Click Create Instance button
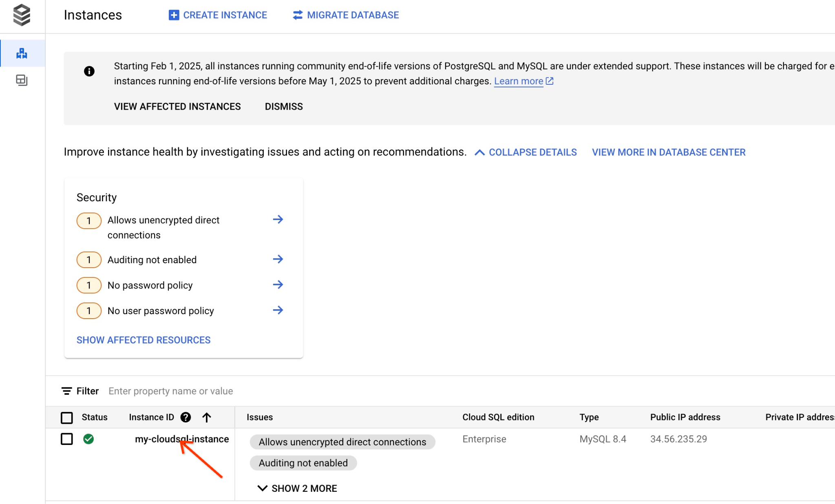The width and height of the screenshot is (835, 504). 218,15
